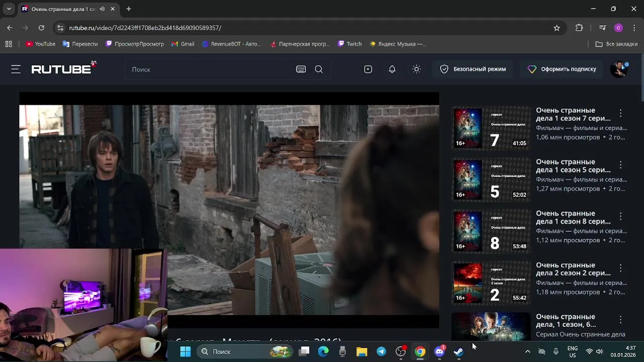Open Gmail bookmark
644x362 pixels.
click(x=183, y=44)
